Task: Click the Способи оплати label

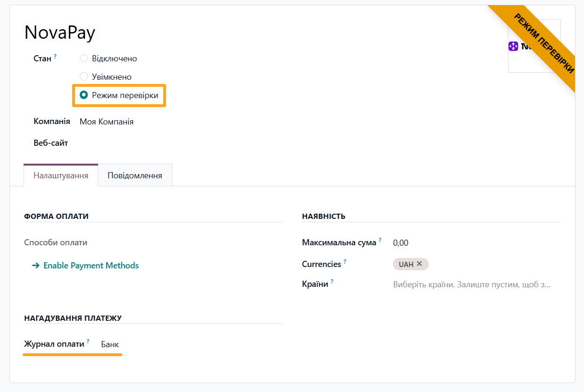Action: click(x=56, y=242)
